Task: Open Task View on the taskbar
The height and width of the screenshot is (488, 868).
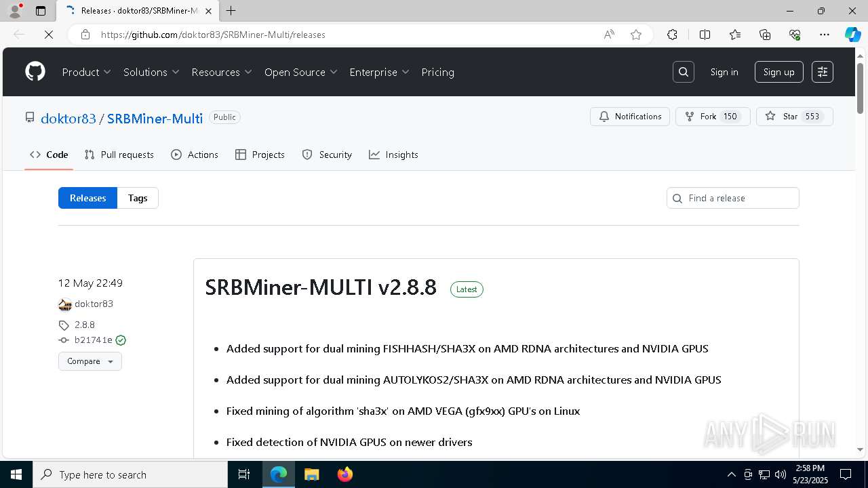Action: (x=244, y=474)
